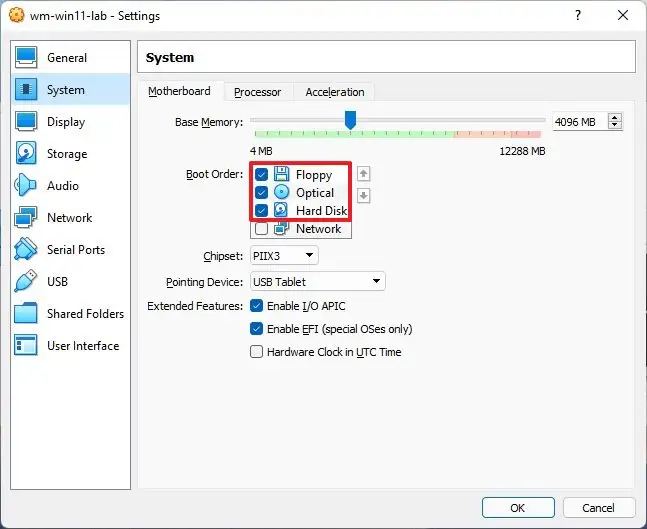Increase base memory with up spinner arrow
Viewport: 647px width, 529px height.
click(x=615, y=118)
